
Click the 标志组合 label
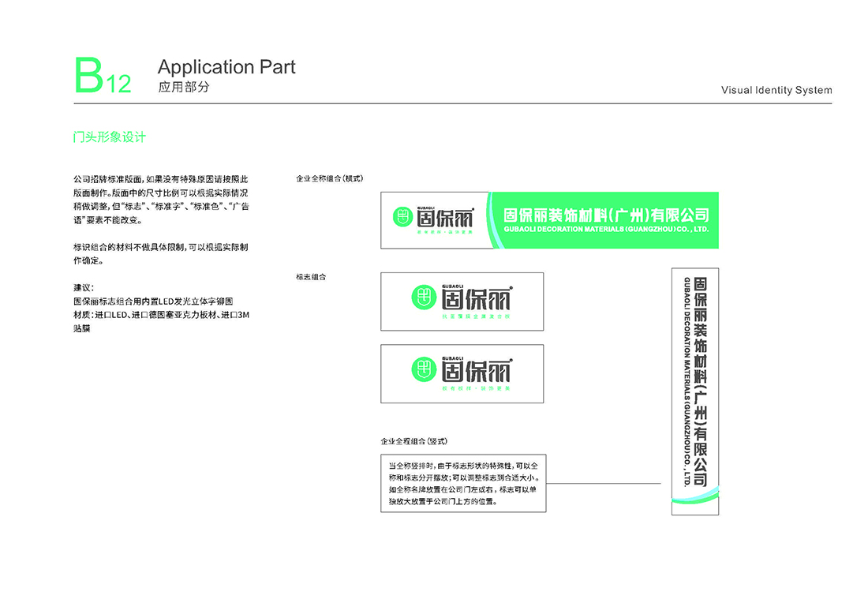(x=311, y=277)
